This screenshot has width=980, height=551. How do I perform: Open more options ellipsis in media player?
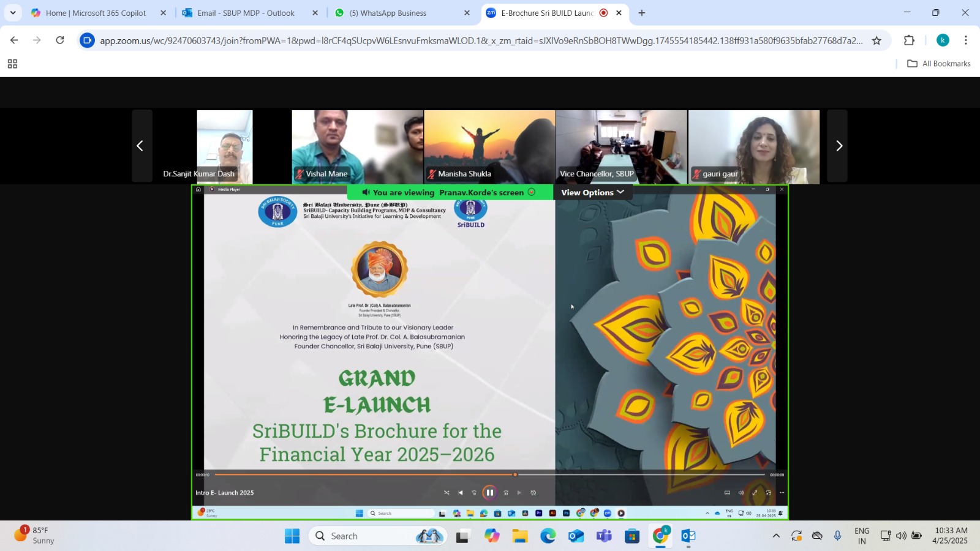(782, 492)
